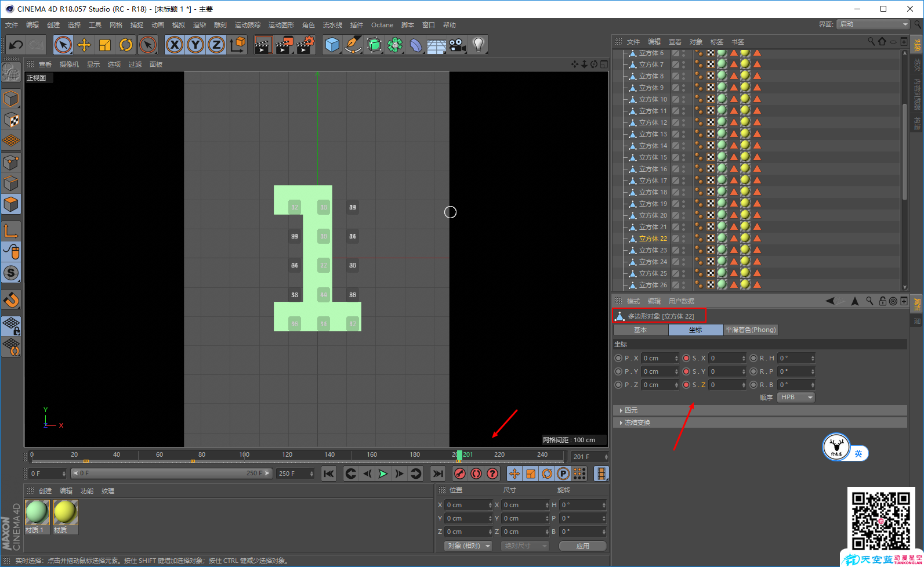Open the 对象 (相对) dropdown

(x=469, y=546)
